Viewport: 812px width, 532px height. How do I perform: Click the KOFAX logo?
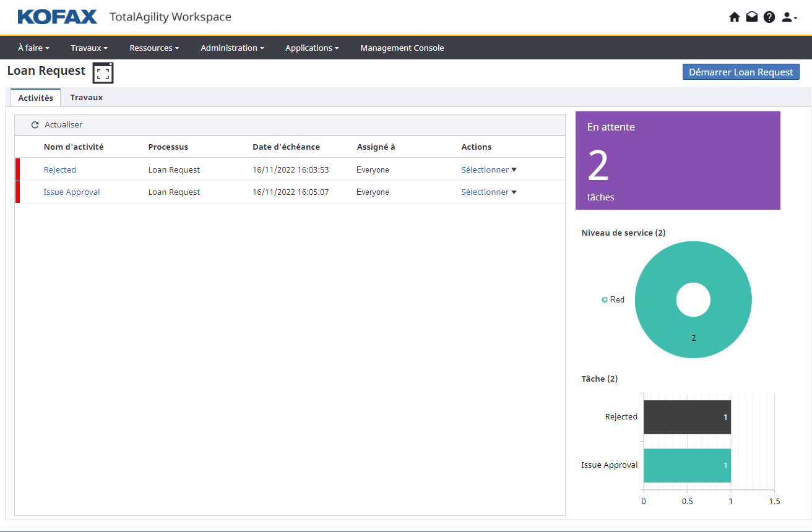tap(58, 17)
